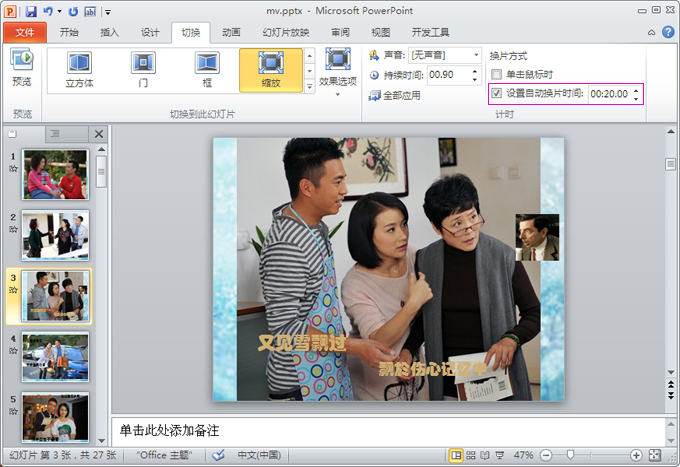
Task: Select the 门 transition effect
Action: click(143, 70)
